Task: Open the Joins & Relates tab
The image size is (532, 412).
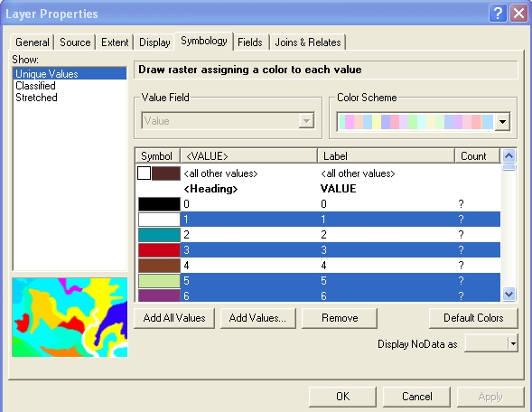Action: coord(308,42)
